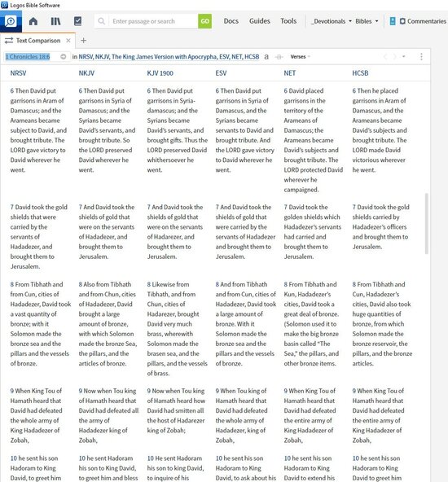Image resolution: width=448 pixels, height=482 pixels.
Task: Click the NKJV column header
Action: click(86, 73)
